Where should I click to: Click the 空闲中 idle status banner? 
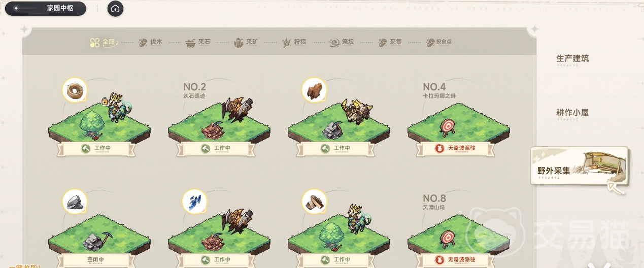(x=95, y=260)
